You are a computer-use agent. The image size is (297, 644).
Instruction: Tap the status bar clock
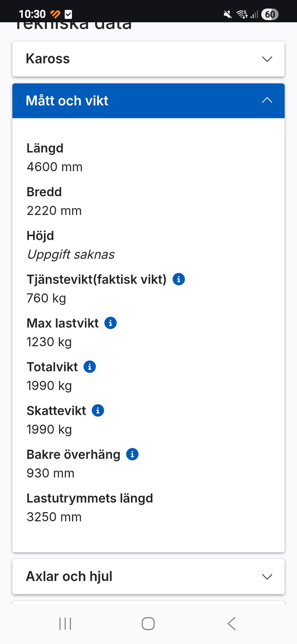32,14
